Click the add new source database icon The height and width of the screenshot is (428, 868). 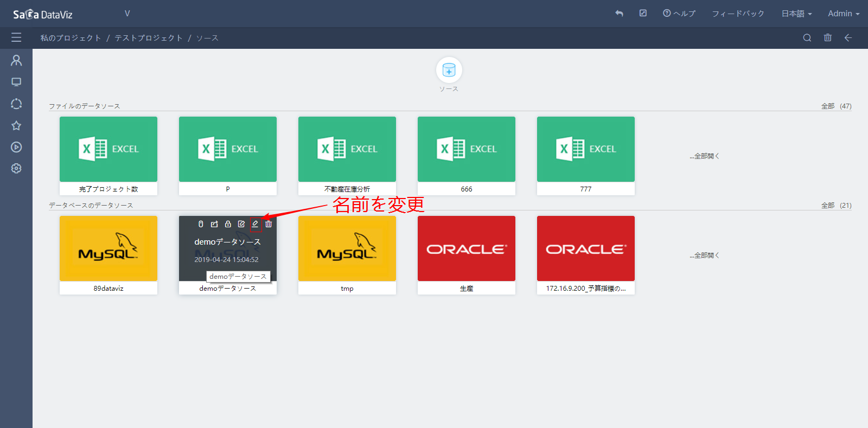[x=449, y=70]
